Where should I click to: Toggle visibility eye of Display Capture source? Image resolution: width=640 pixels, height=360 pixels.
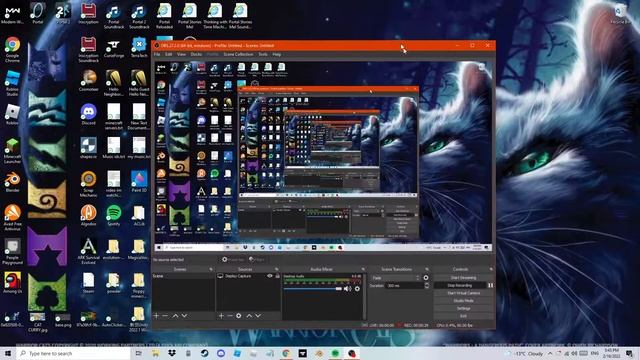[x=270, y=276]
